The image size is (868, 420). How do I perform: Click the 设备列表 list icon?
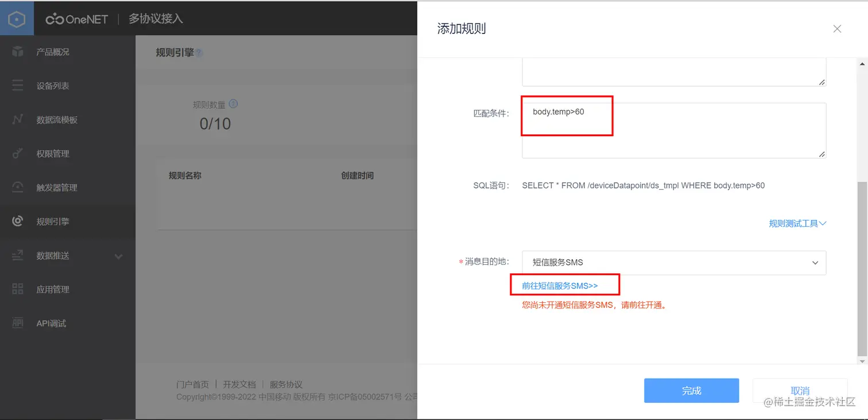18,86
